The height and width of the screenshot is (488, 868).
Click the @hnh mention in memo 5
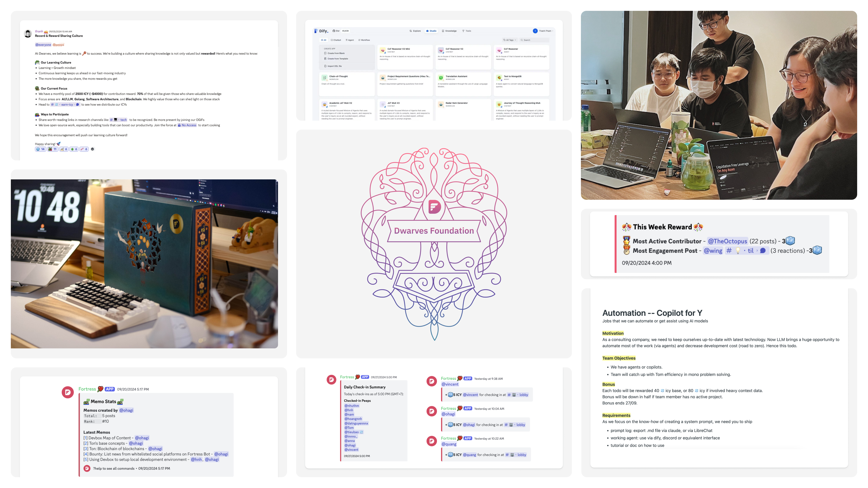(196, 459)
